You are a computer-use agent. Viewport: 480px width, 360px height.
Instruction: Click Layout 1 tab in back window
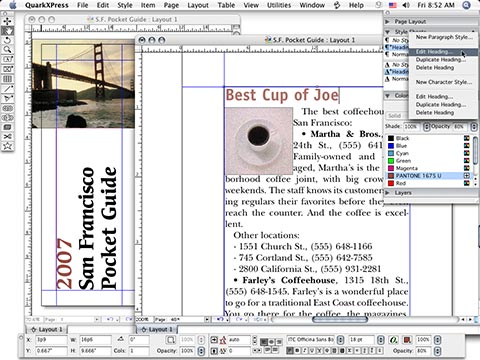coord(47,329)
